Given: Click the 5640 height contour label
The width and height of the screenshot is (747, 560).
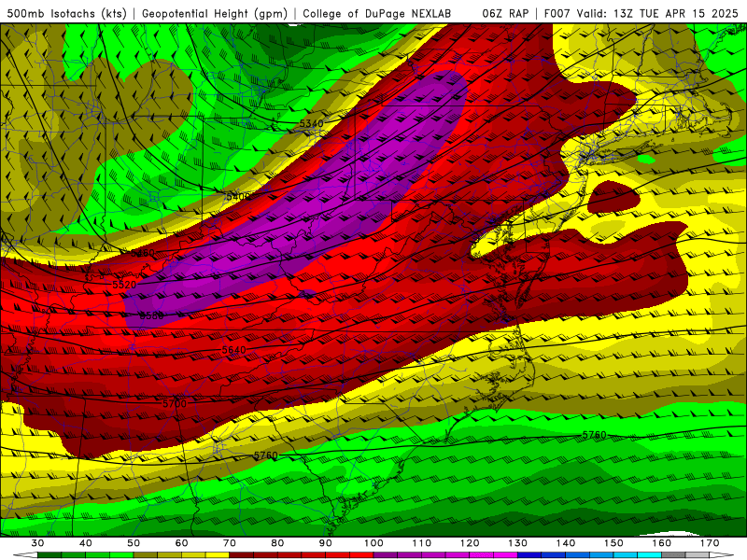Looking at the screenshot, I should coord(234,350).
